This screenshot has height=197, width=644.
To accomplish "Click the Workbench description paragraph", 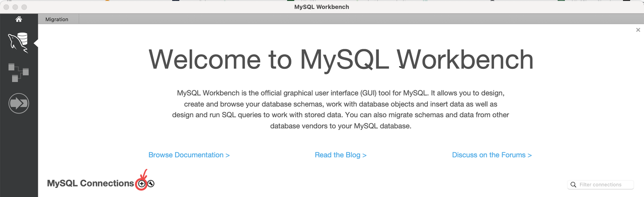I will tap(341, 110).
